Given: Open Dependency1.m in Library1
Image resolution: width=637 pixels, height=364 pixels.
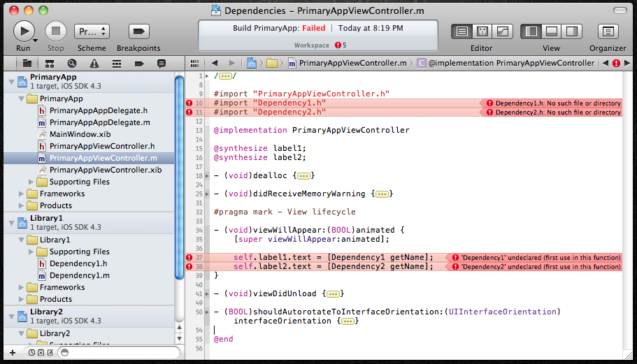Looking at the screenshot, I should pos(80,275).
